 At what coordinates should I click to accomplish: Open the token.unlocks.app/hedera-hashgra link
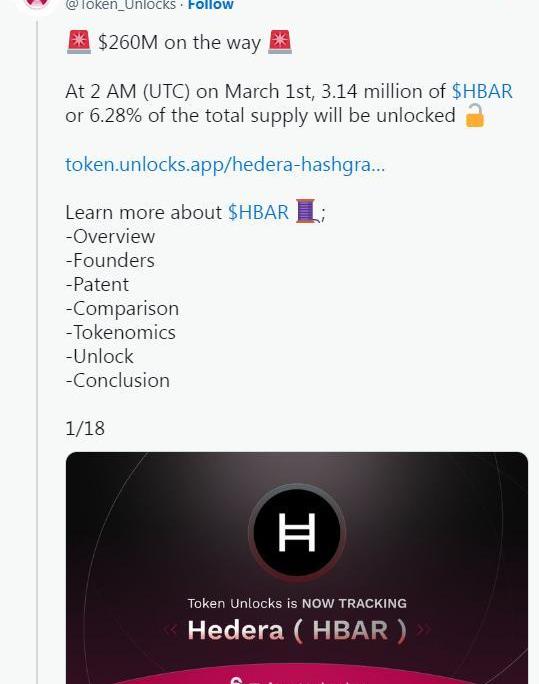[225, 164]
